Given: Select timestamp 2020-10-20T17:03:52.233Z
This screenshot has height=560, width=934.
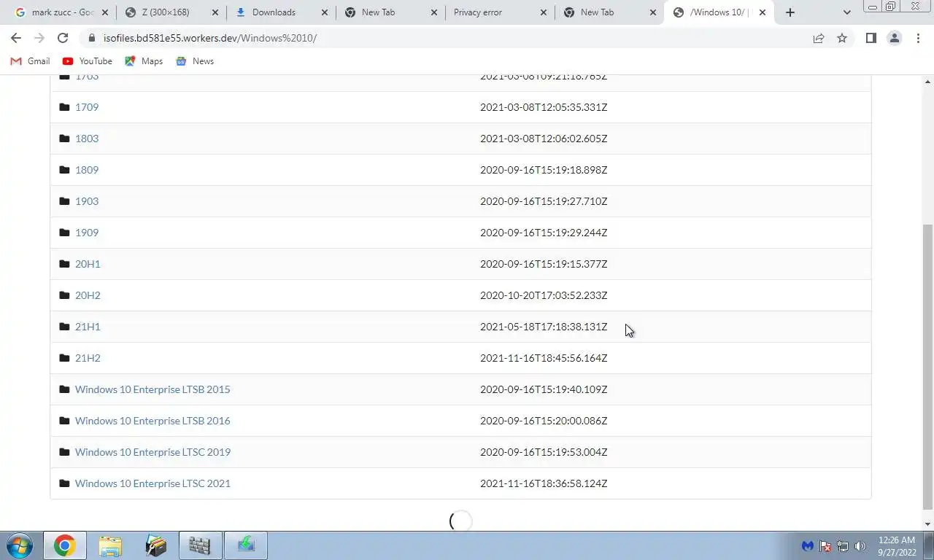Looking at the screenshot, I should tap(544, 295).
